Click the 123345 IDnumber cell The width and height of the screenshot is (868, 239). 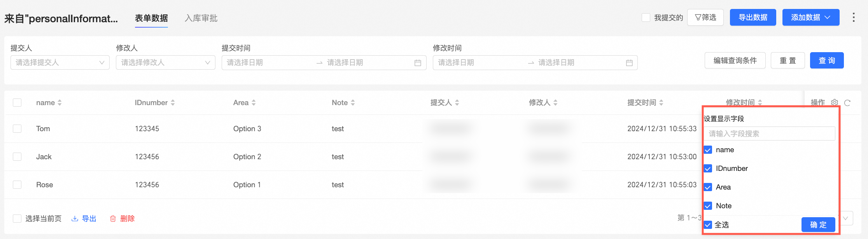[147, 129]
